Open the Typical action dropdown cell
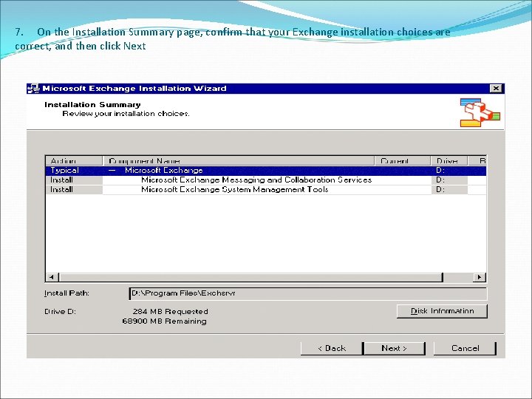The image size is (532, 399). (x=74, y=171)
